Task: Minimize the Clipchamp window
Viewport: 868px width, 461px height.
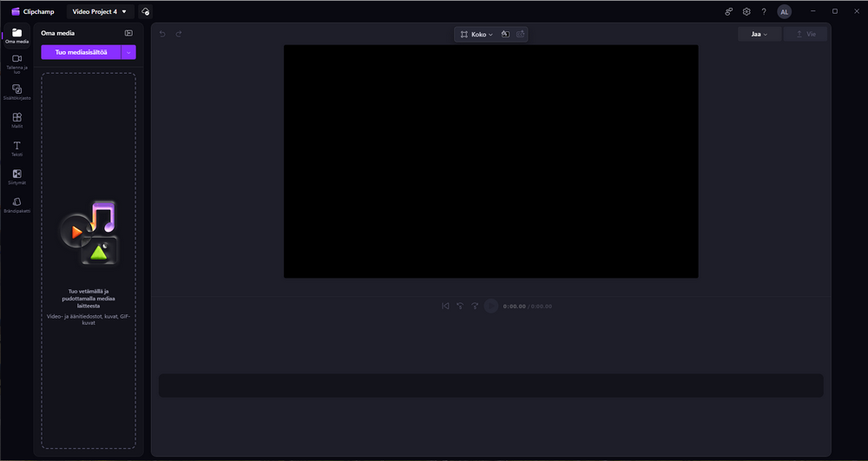Action: tap(813, 11)
